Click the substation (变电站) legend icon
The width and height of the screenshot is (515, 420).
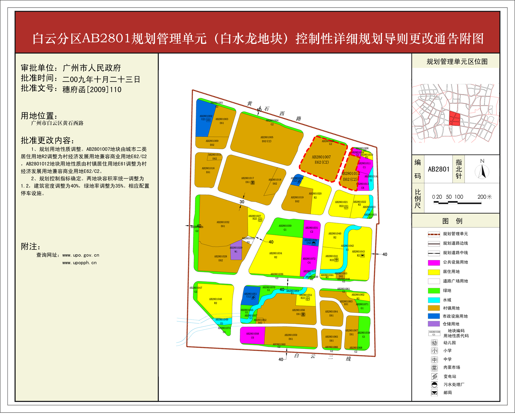[x=434, y=376]
